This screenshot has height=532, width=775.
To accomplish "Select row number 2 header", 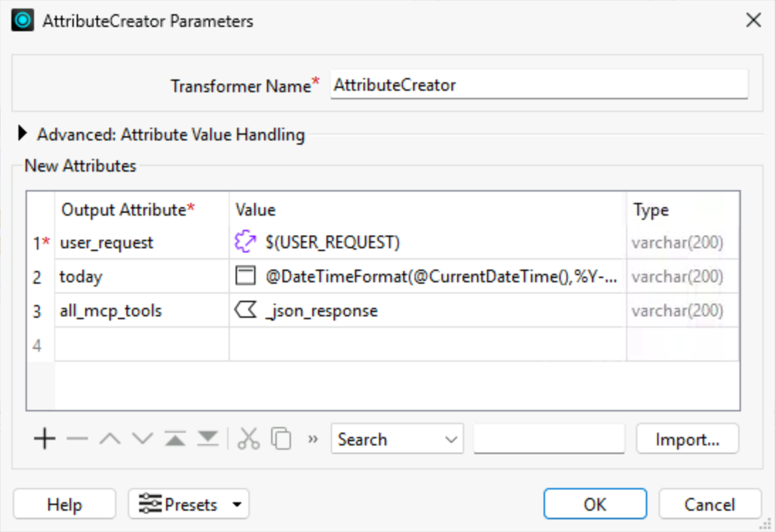I will [41, 277].
